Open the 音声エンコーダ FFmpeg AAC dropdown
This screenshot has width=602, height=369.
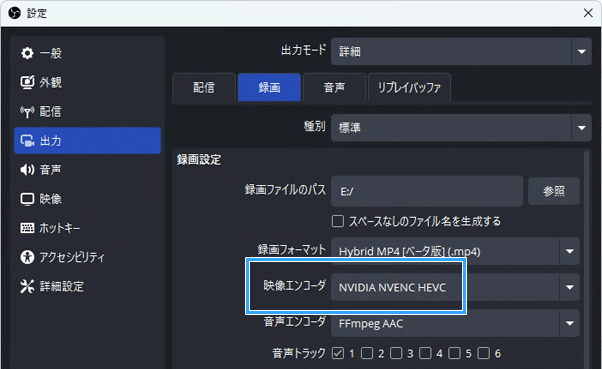coord(455,323)
